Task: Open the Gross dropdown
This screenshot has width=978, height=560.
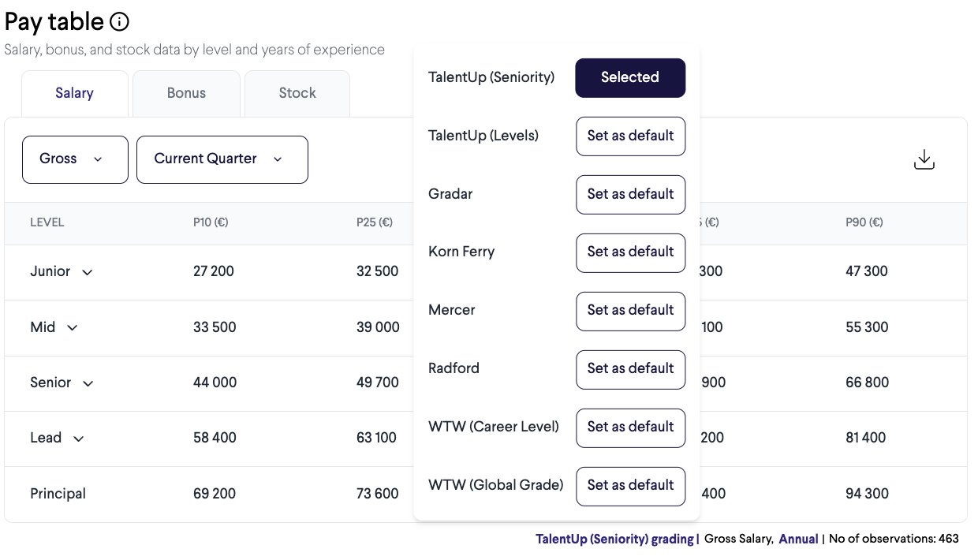Action: (75, 159)
